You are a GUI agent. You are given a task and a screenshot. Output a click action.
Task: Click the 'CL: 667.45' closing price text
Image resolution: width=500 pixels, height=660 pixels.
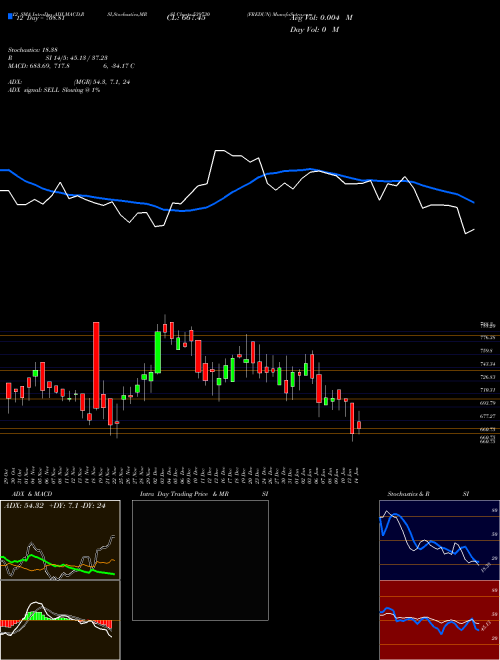coord(185,18)
